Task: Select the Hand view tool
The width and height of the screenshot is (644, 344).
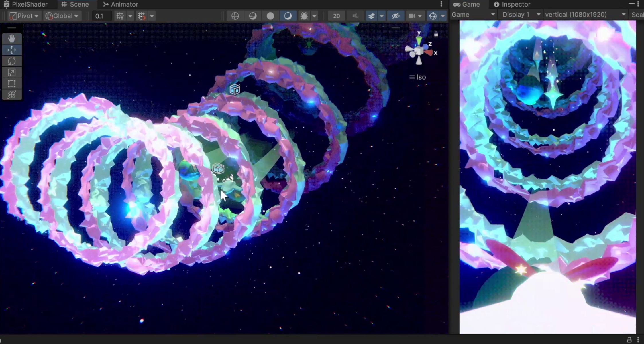Action: 12,38
